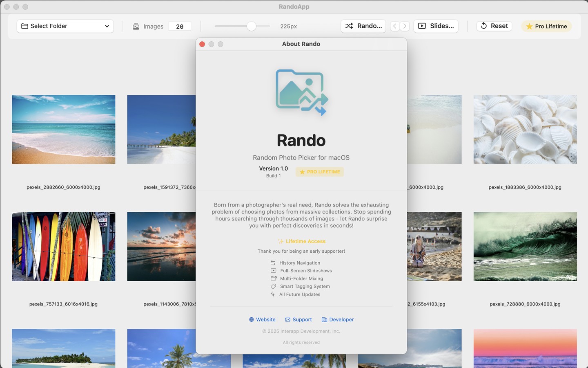
Task: Go forward in history with right chevron
Action: click(x=405, y=26)
